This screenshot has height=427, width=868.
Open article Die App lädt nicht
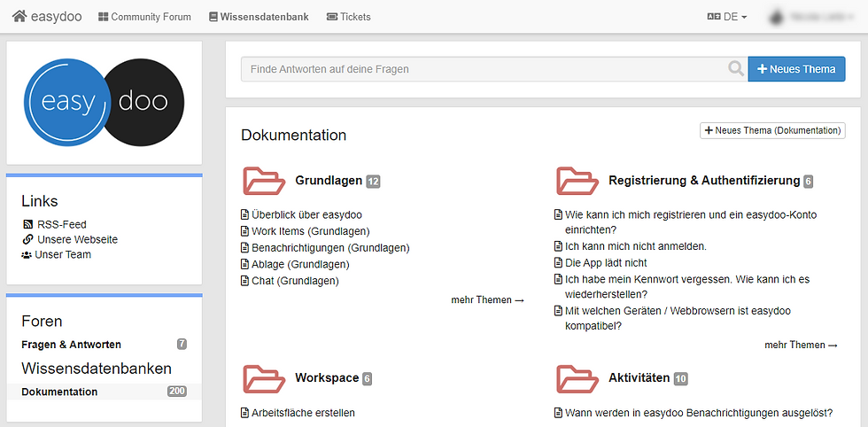tap(606, 263)
